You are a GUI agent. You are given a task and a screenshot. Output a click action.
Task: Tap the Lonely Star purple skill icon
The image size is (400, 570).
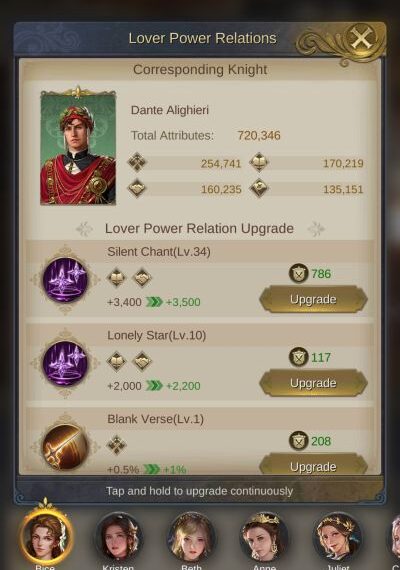pos(65,364)
